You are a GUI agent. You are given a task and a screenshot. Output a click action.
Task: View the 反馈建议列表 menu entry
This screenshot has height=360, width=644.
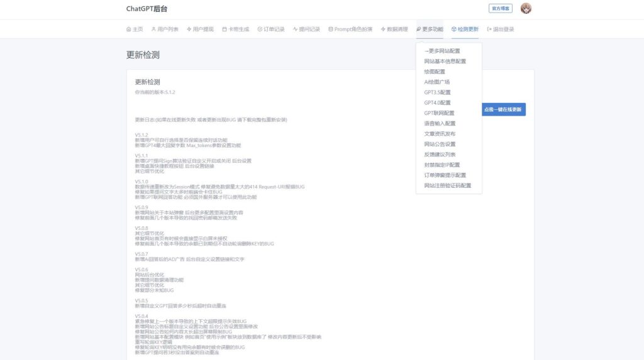(x=440, y=155)
